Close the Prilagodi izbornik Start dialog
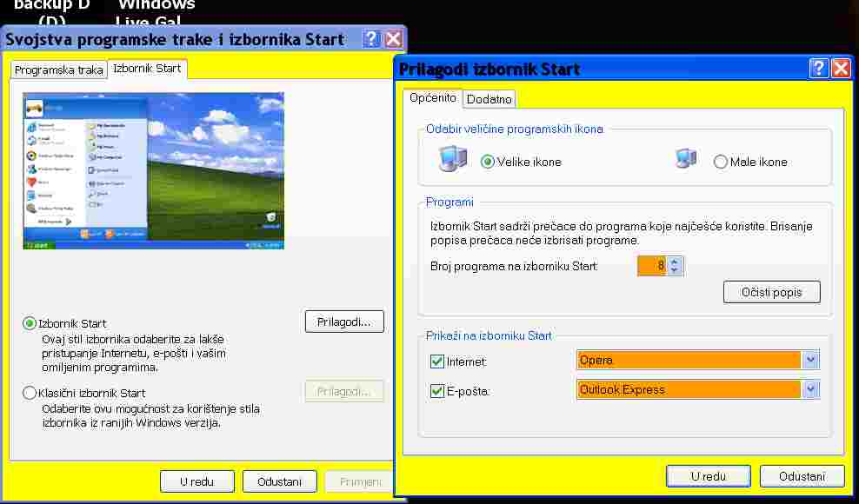The height and width of the screenshot is (504, 859). click(841, 69)
